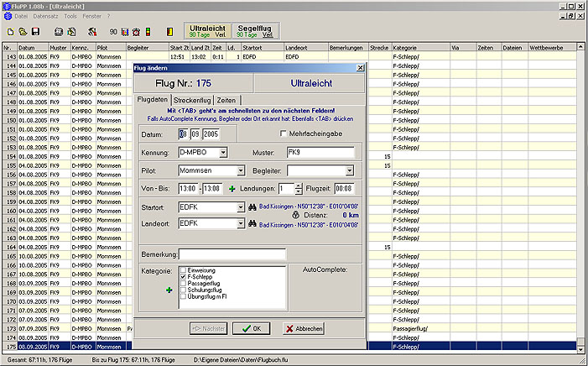Click the save floppy disk icon
The image size is (588, 366).
[x=35, y=32]
